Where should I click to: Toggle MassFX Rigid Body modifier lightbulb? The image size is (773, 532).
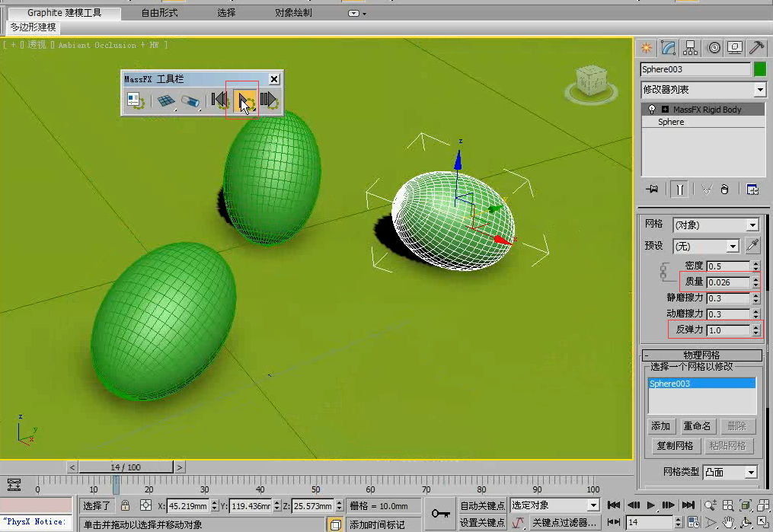652,110
